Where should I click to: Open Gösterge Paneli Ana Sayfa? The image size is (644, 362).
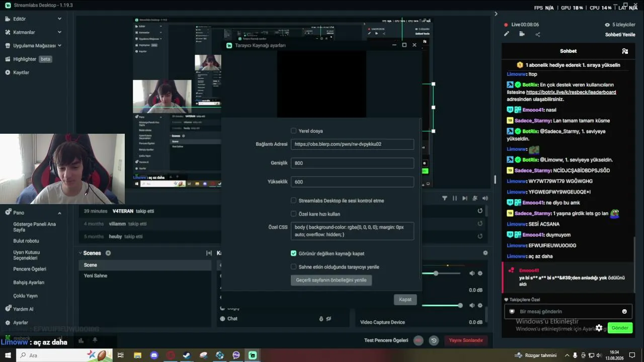(34, 227)
